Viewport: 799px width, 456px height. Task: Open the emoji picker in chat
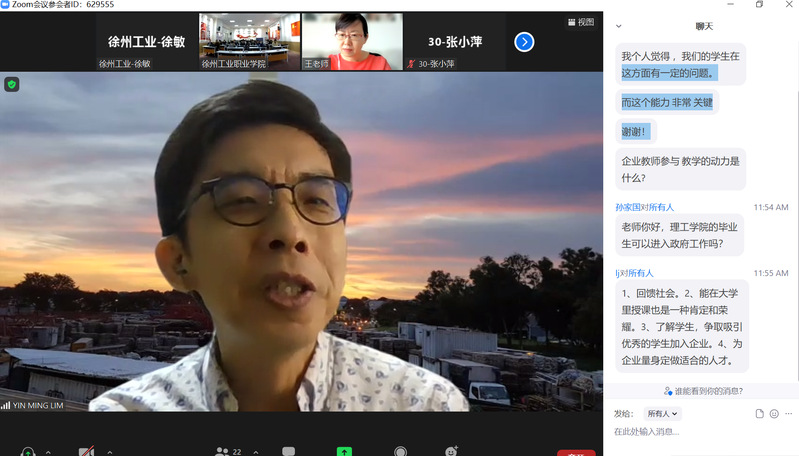(774, 413)
